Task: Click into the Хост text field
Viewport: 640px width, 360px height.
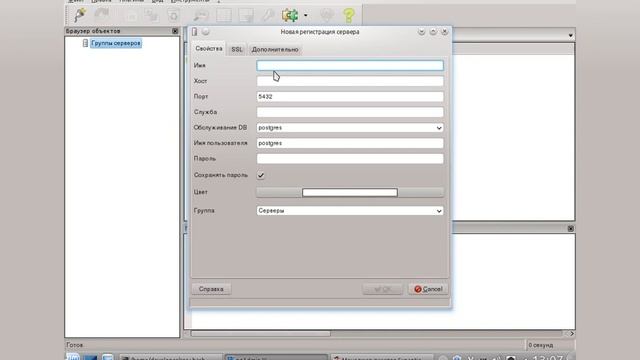Action: pyautogui.click(x=350, y=81)
